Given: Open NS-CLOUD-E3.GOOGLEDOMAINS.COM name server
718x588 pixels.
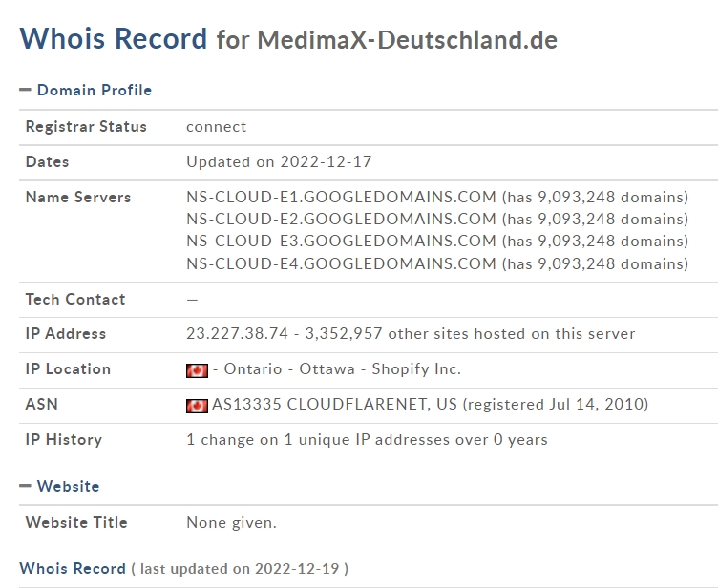Looking at the screenshot, I should [x=341, y=241].
